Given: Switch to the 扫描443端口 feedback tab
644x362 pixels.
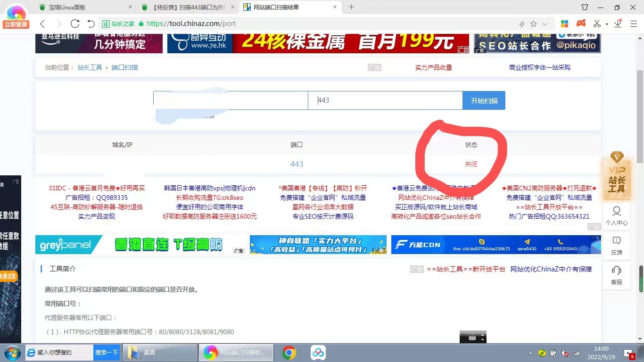Looking at the screenshot, I should [189, 8].
